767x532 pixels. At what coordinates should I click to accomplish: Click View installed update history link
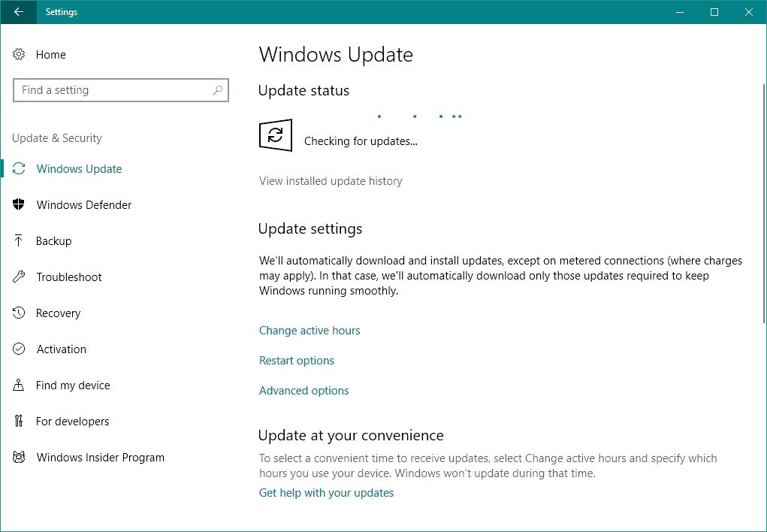pos(331,181)
